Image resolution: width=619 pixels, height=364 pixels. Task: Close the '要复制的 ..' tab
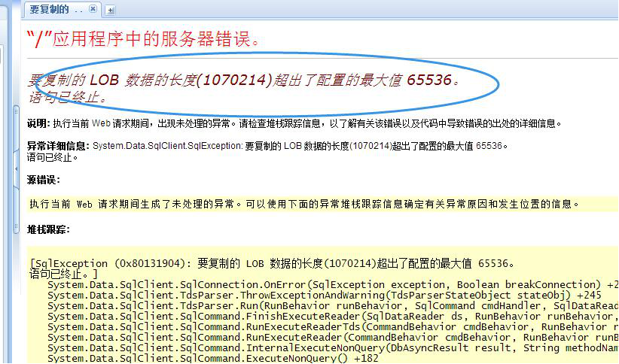(x=93, y=9)
